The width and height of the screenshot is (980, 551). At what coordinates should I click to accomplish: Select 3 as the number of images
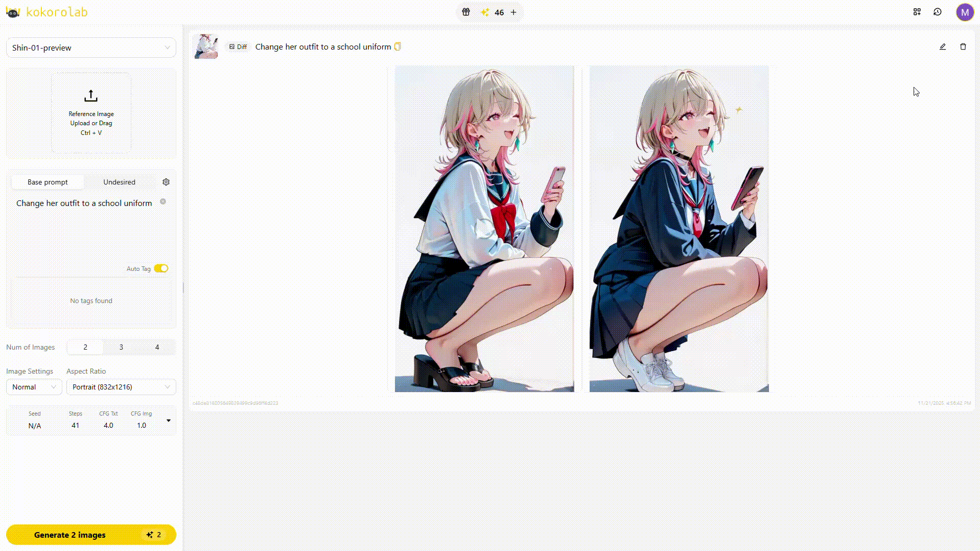(x=121, y=347)
